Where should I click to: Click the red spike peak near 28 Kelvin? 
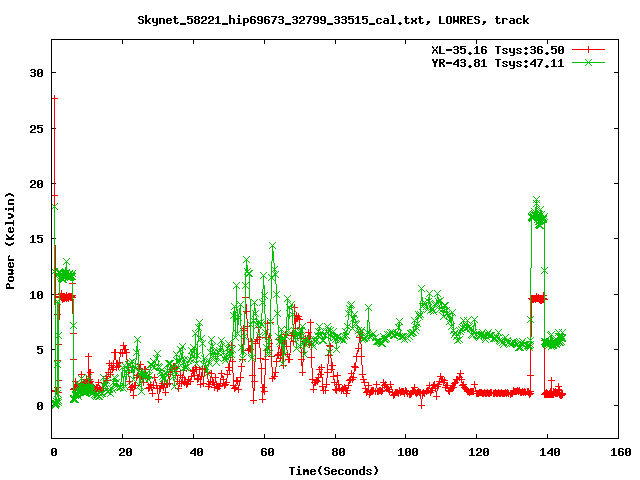coord(54,98)
